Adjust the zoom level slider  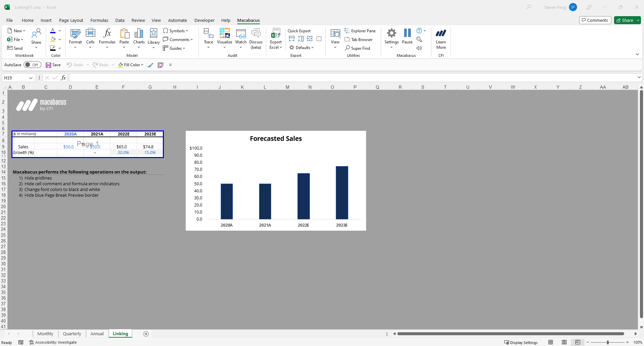(x=608, y=342)
